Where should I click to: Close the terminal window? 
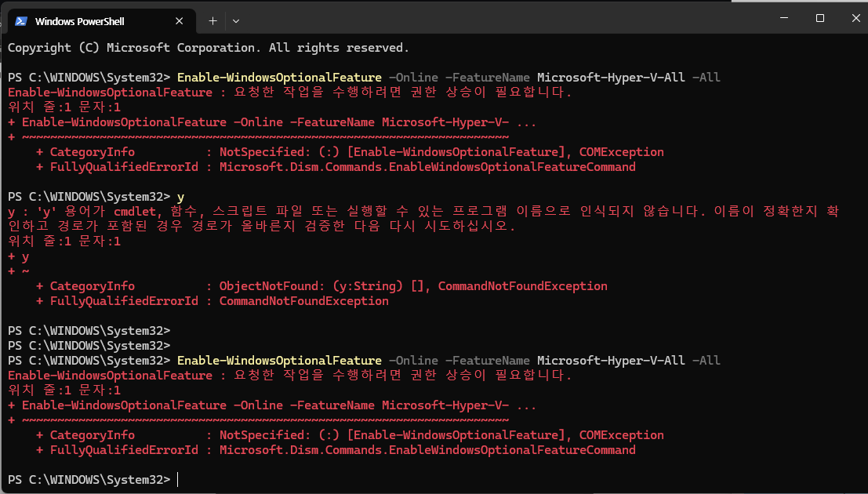[x=855, y=18]
